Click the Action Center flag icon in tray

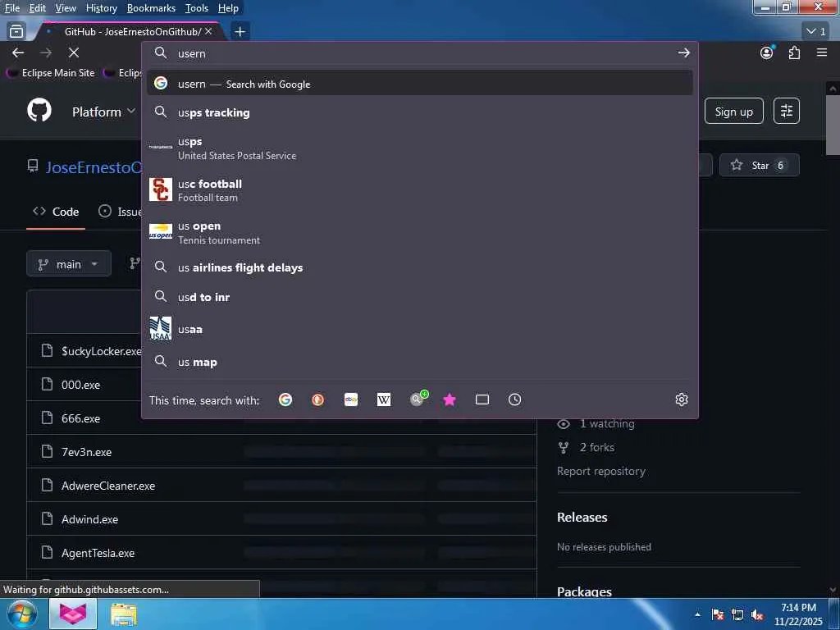coord(717,615)
